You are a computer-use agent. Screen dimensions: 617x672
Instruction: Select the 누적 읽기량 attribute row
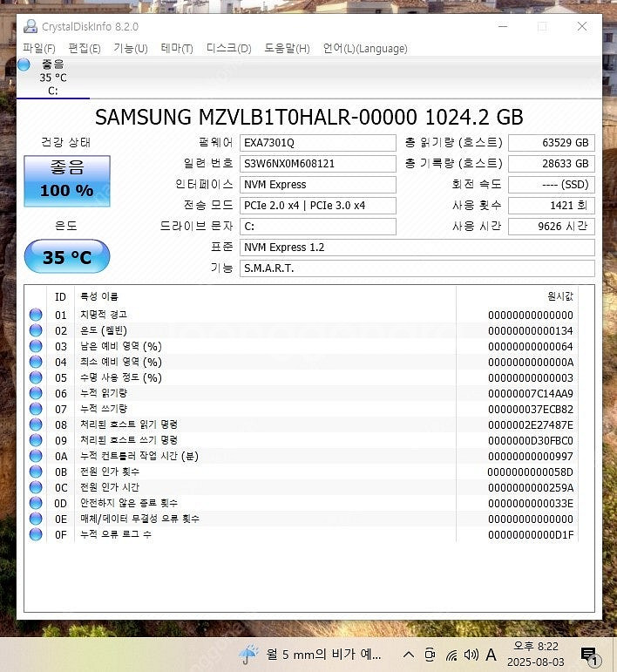click(x=302, y=393)
